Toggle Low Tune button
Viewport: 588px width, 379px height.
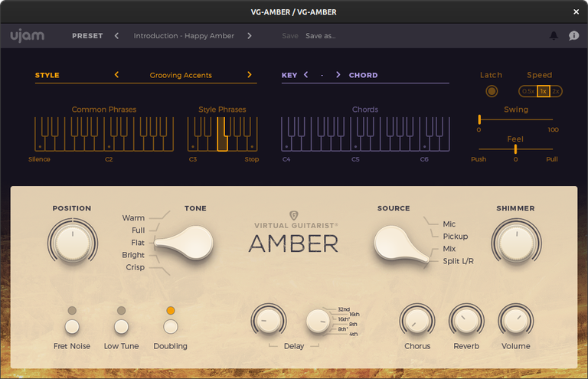[x=121, y=326]
